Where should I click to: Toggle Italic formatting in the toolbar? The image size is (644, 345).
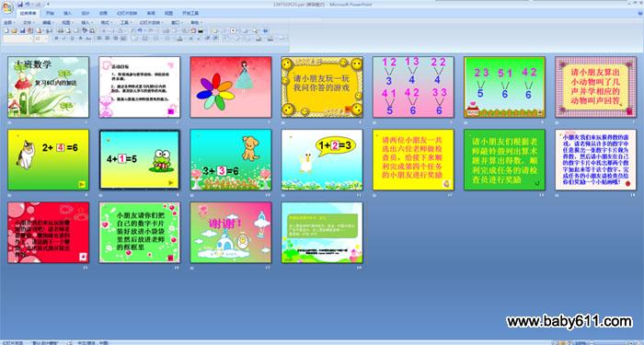pos(64,39)
